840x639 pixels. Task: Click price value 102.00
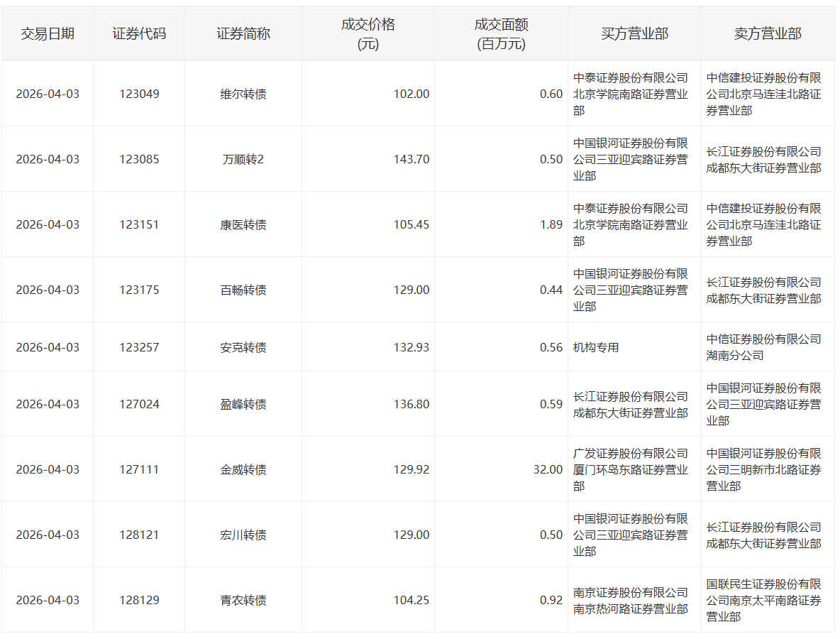click(411, 94)
